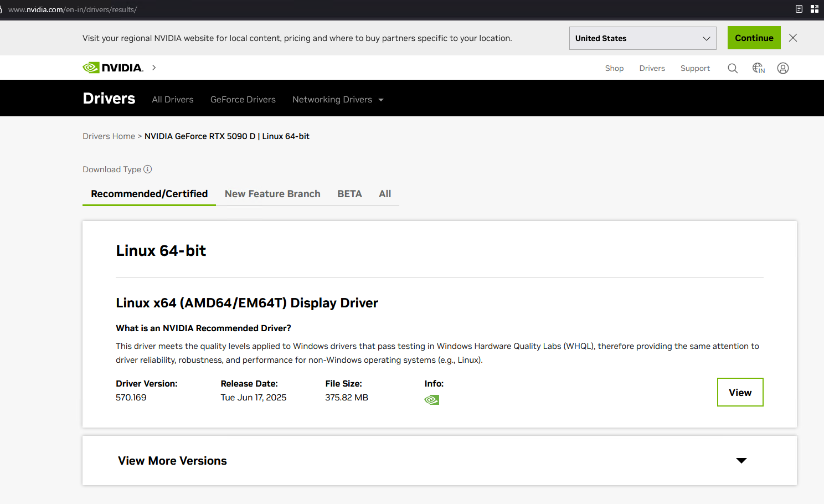Screen dimensions: 824x504
Task: Expand the Networking Drivers menu
Action: (338, 100)
